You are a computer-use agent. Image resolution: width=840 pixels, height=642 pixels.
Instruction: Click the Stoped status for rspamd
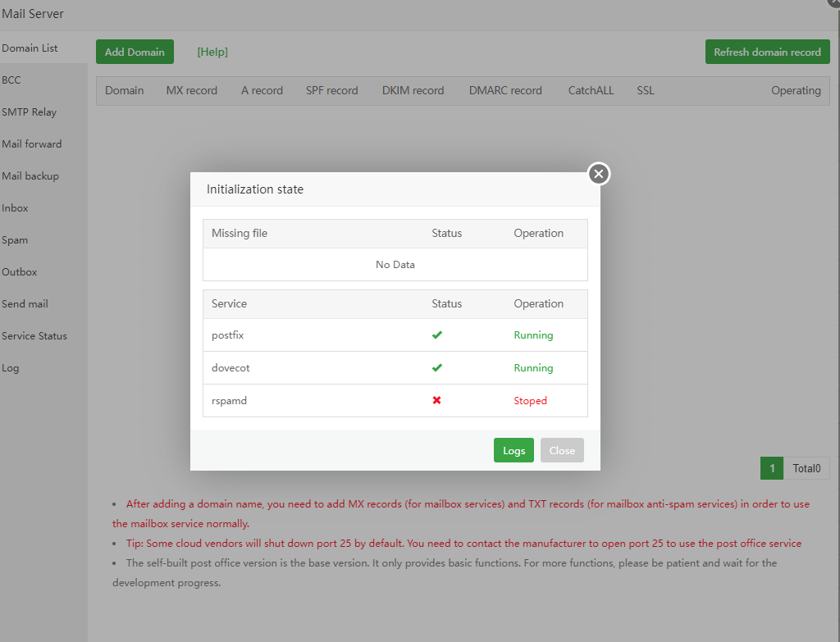530,401
